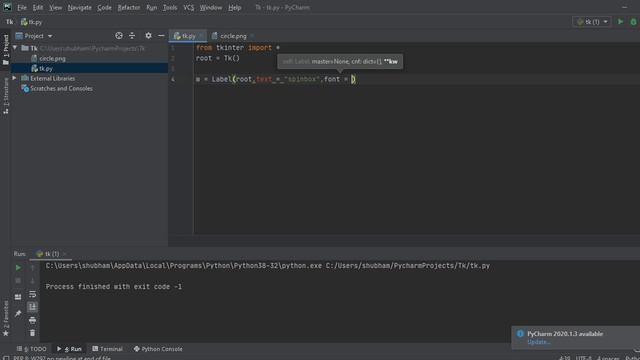Click the Print icon in the Run panel
Viewport: 640px width, 360px height.
point(33,320)
